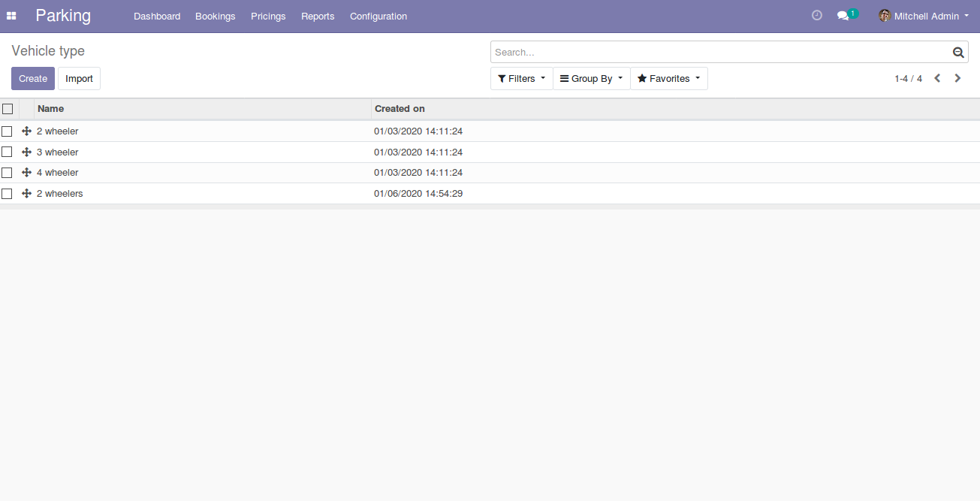Viewport: 980px width, 501px height.
Task: Toggle the select-all header checkbox
Action: point(8,109)
